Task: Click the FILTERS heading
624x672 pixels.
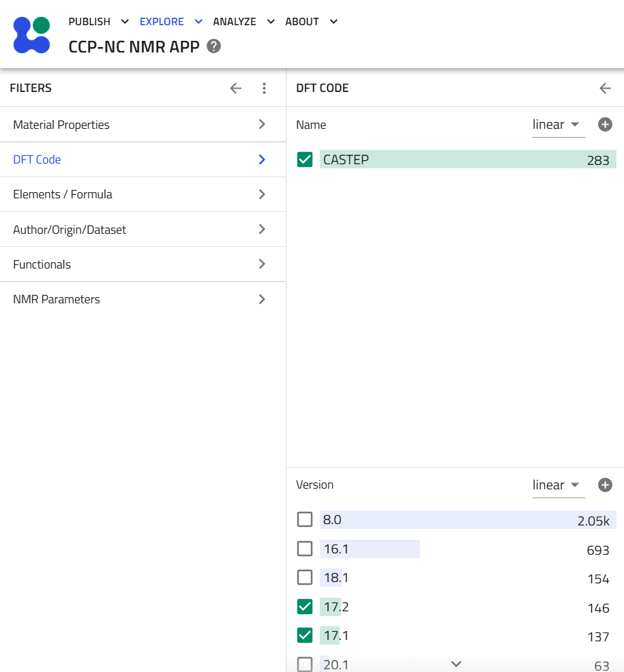Action: tap(31, 88)
